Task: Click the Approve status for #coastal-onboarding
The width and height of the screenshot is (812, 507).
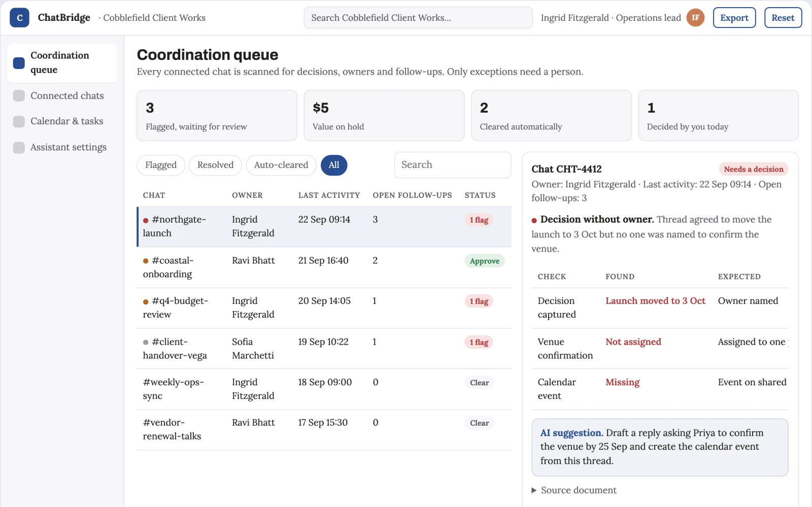Action: pos(485,261)
